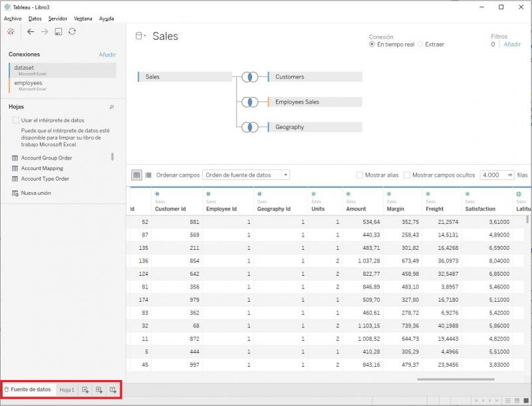532x406 pixels.
Task: Click the Añadir link in Conexiones
Action: 107,54
